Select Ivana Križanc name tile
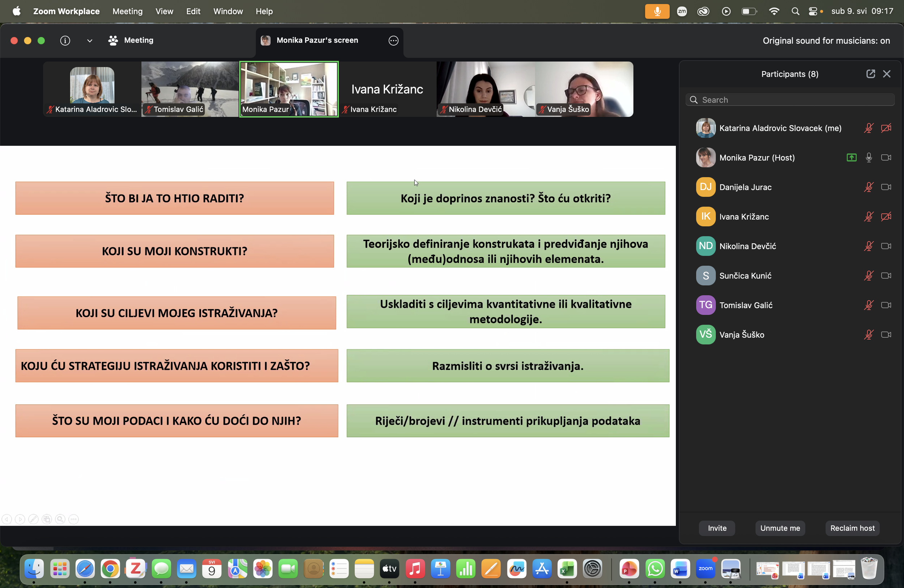 coord(387,89)
